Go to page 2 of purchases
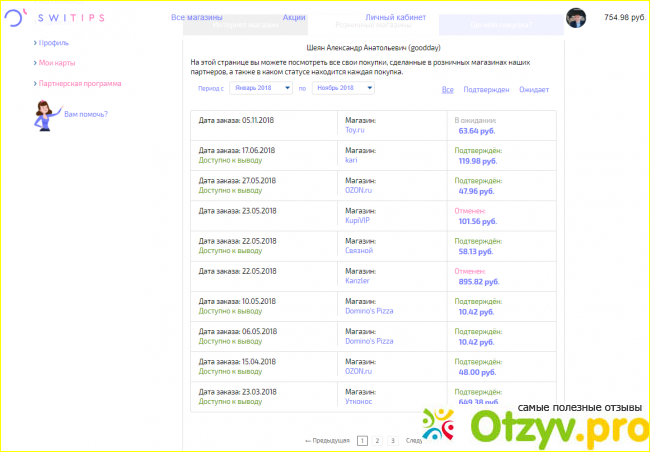Image resolution: width=650 pixels, height=452 pixels. [x=377, y=440]
